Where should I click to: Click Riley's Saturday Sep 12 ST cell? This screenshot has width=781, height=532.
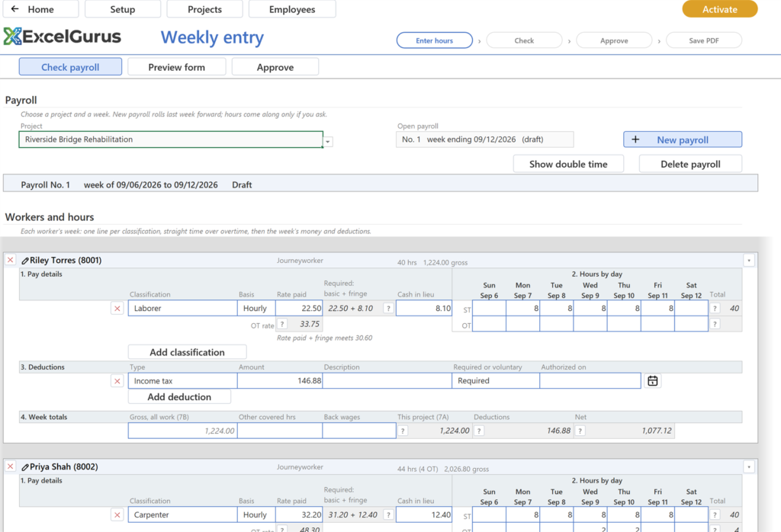pos(691,309)
